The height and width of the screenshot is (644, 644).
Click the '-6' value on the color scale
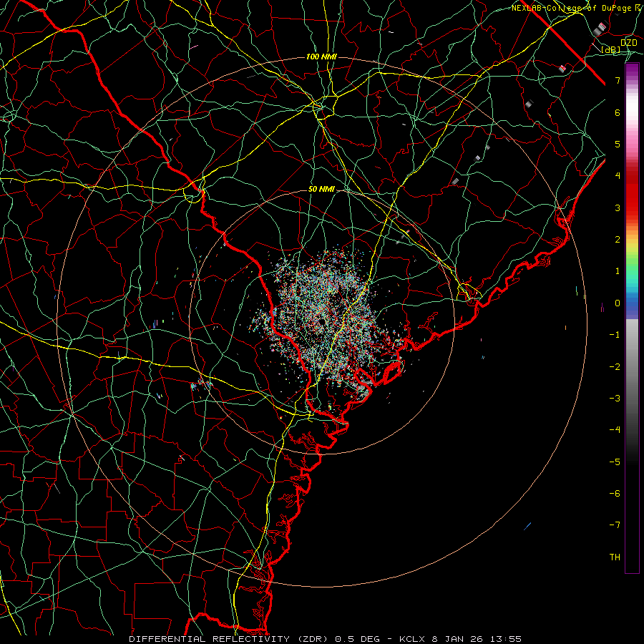coord(615,494)
